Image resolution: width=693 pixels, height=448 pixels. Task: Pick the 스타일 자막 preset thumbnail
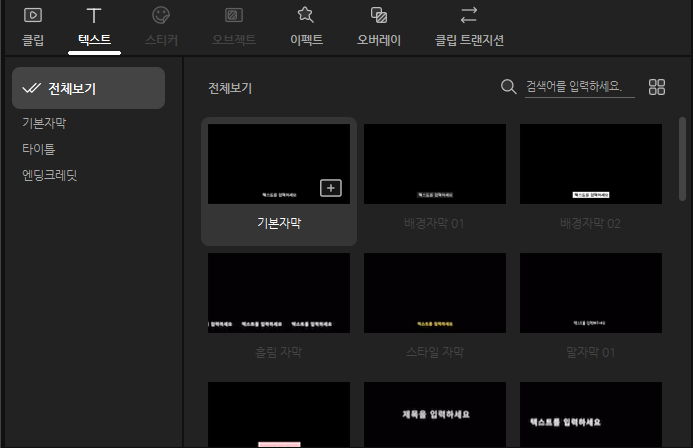(x=435, y=293)
